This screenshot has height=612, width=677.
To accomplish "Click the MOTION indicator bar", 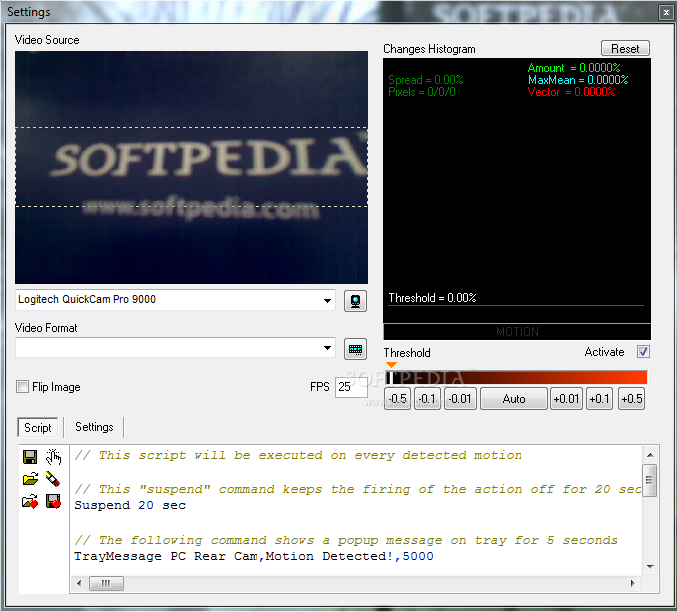I will coord(517,332).
